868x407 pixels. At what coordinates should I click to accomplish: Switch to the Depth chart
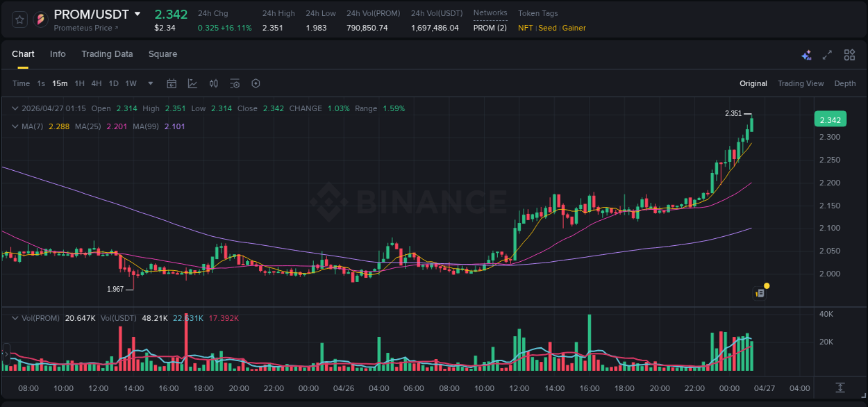tap(845, 83)
